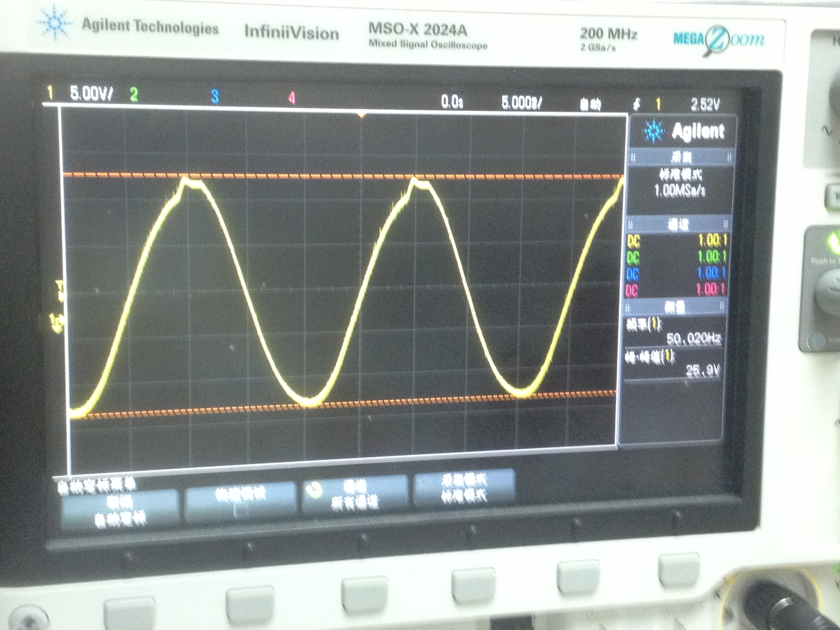Image resolution: width=840 pixels, height=630 pixels.
Task: Click the rising edge trigger icon
Action: pyautogui.click(x=637, y=104)
